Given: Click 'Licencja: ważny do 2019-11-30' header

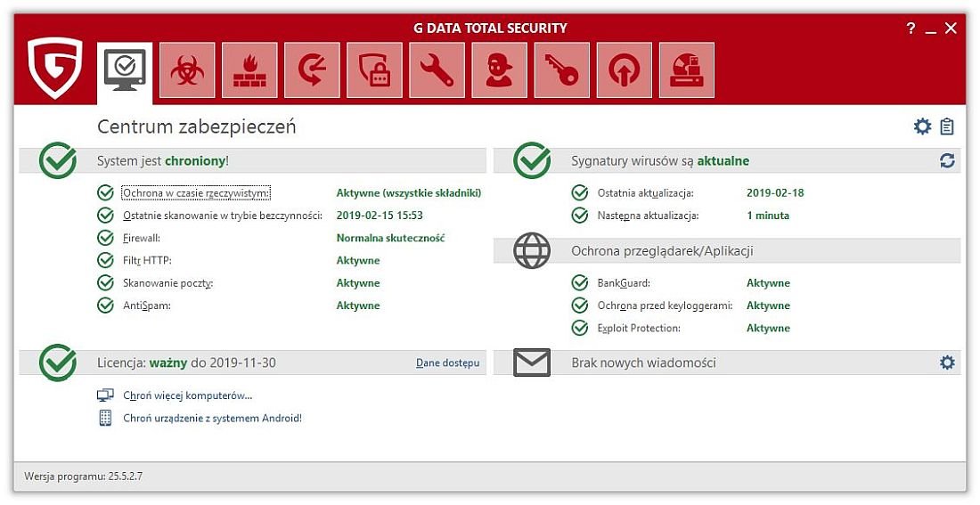Looking at the screenshot, I should click(186, 362).
